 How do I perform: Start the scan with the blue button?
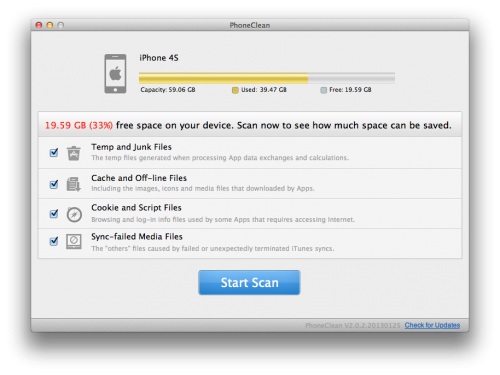click(x=249, y=282)
